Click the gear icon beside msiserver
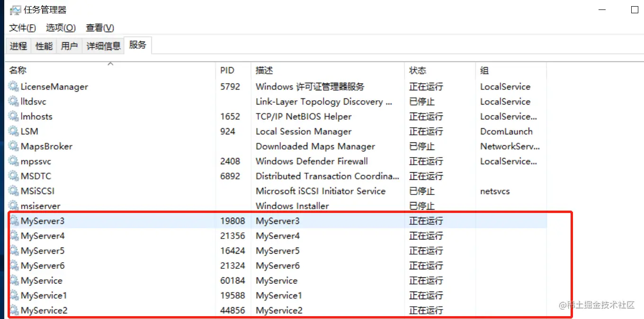 (13, 206)
